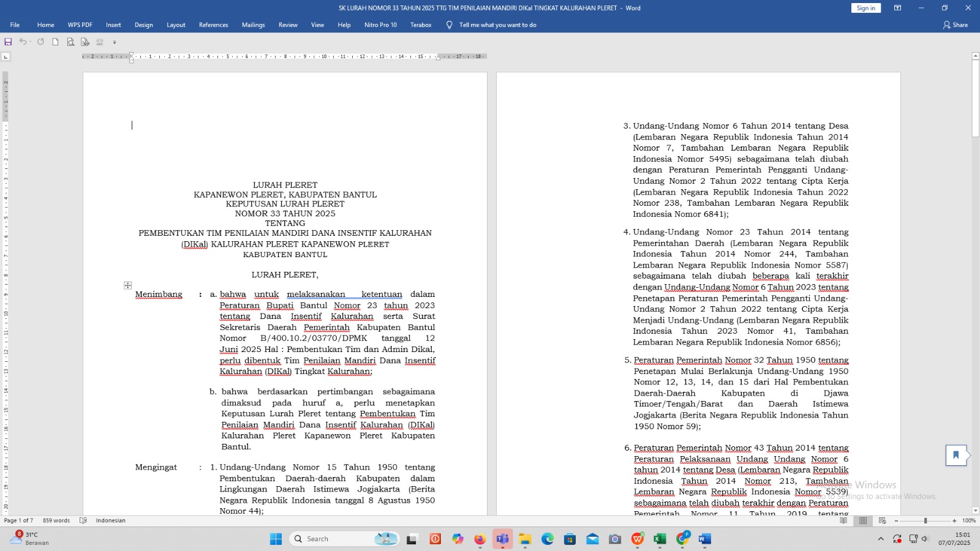Switch to the Layout tab
The image size is (980, 551).
click(176, 25)
